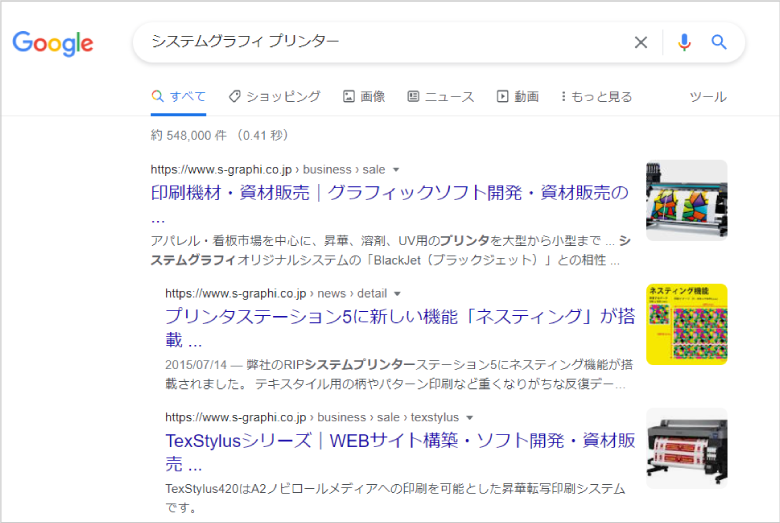Click the TexStylus printer thumbnail
The width and height of the screenshot is (780, 523).
coord(686,448)
